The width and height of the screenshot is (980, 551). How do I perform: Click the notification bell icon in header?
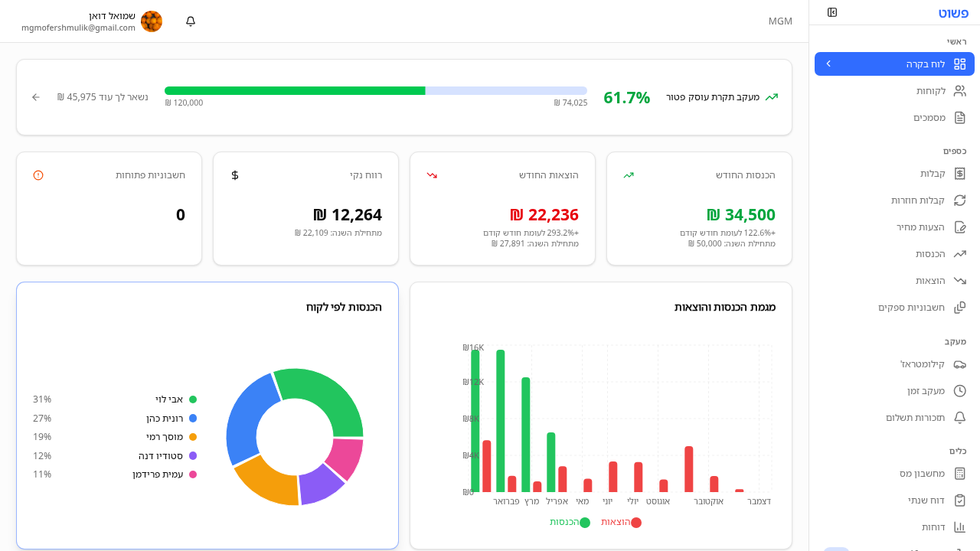tap(191, 21)
